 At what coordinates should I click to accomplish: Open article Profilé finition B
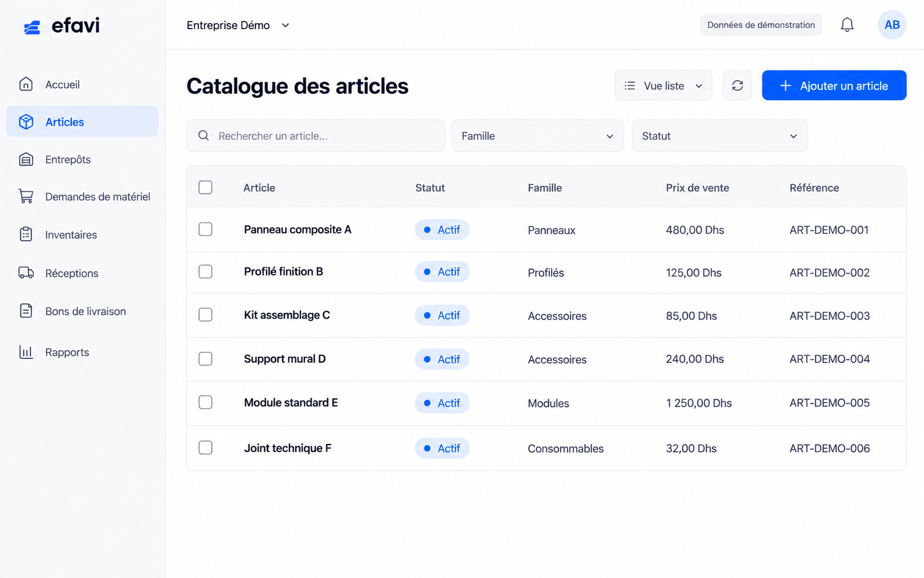(283, 272)
